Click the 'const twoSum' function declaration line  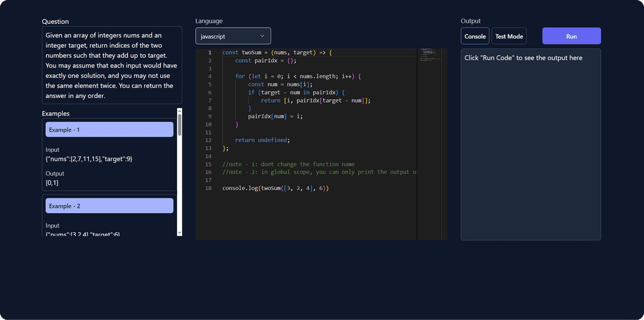coord(277,53)
